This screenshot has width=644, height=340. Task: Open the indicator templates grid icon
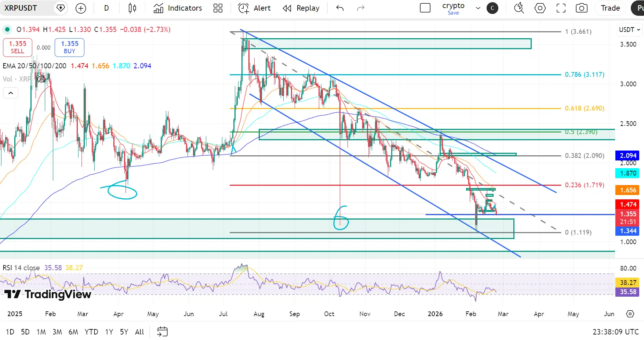tap(218, 8)
